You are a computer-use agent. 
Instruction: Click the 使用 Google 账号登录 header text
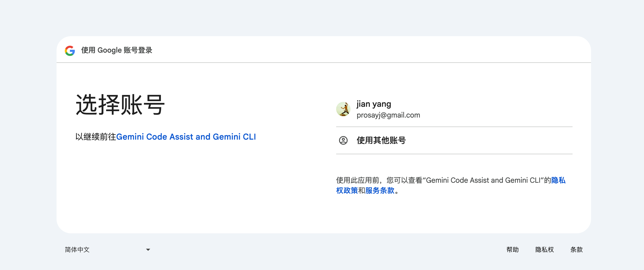point(117,50)
